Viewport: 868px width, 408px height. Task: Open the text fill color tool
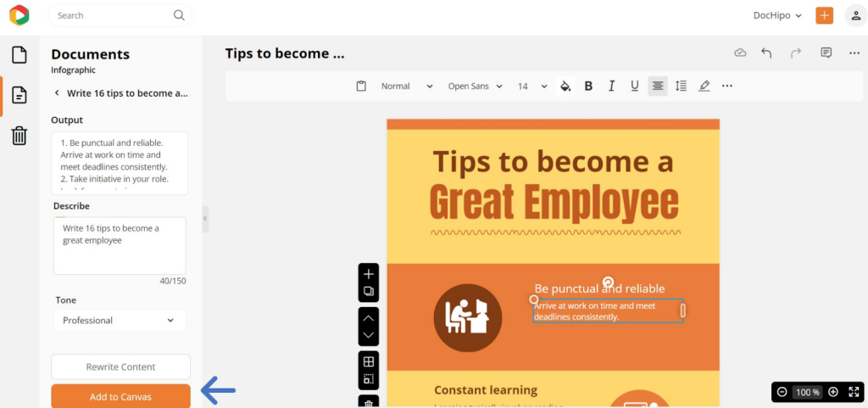[x=565, y=86]
